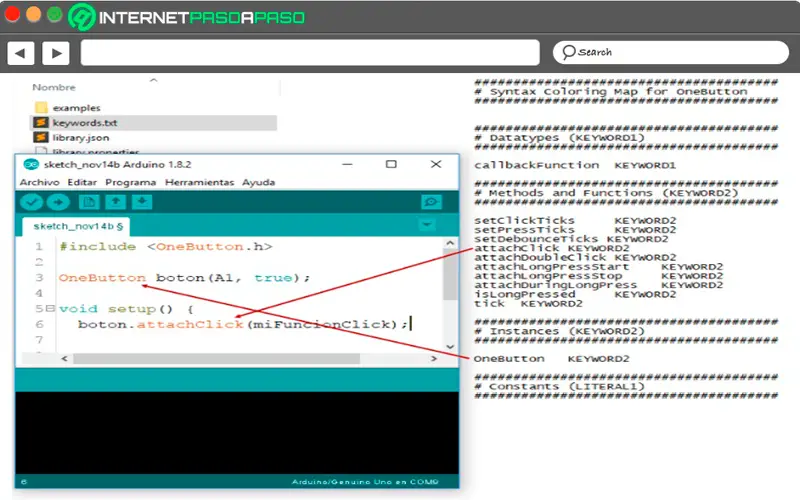Click the Nombre column header
The height and width of the screenshot is (500, 800).
54,87
